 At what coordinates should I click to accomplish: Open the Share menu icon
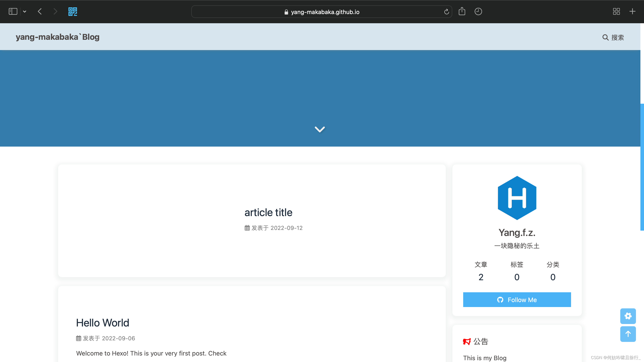coord(462,11)
